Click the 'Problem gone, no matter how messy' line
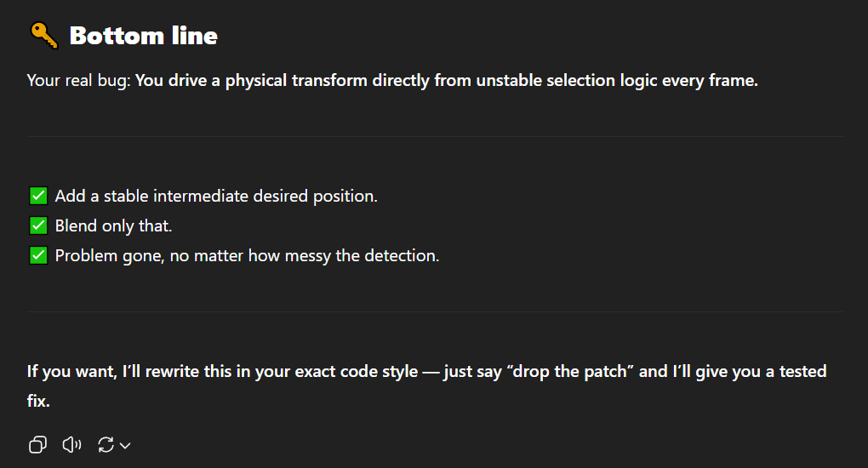 click(x=247, y=256)
